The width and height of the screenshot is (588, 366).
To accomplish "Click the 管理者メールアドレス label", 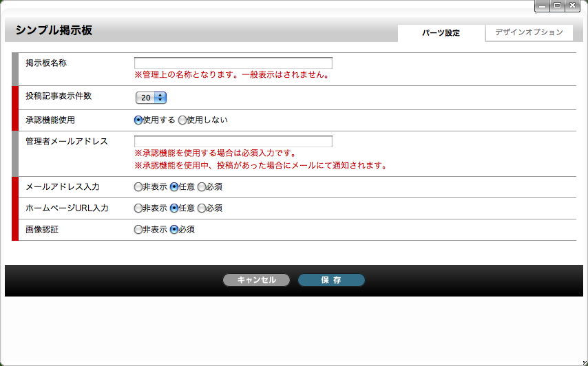I will click(x=67, y=141).
